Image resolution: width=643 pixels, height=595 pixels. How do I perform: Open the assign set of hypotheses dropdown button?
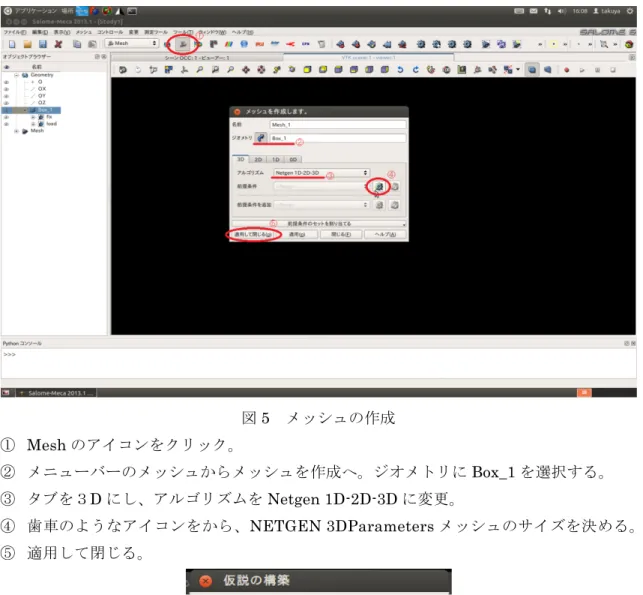[x=319, y=224]
